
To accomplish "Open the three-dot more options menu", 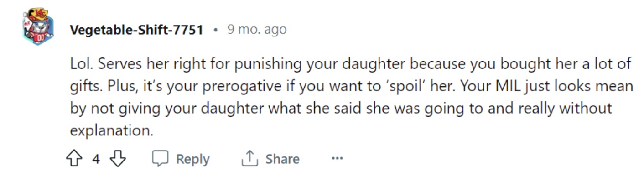I will 337,159.
